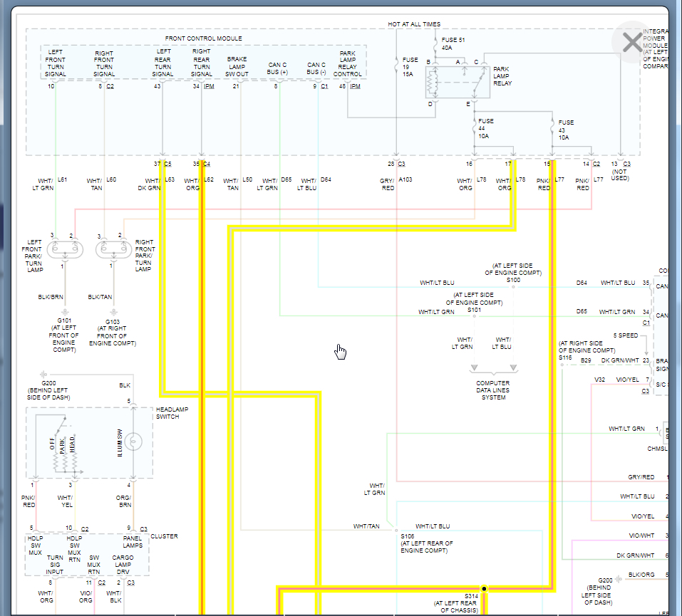Select the S116 splice label
682x616 pixels.
click(x=565, y=357)
